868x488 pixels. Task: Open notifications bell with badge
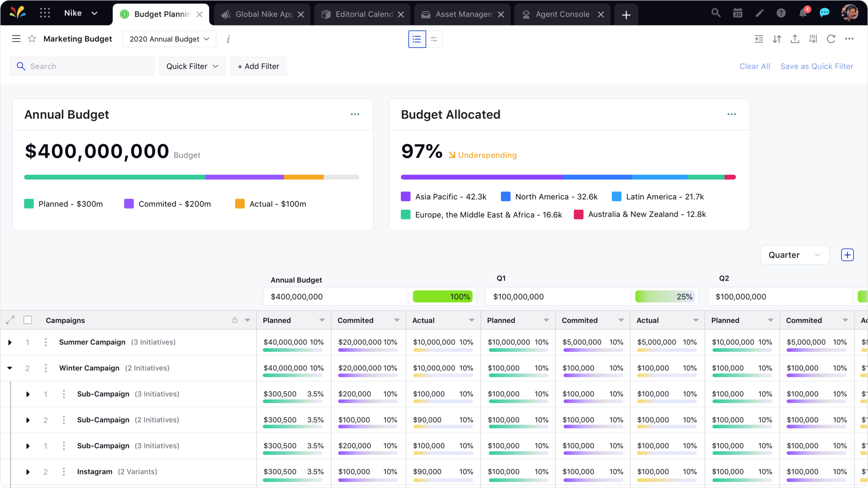pos(803,12)
